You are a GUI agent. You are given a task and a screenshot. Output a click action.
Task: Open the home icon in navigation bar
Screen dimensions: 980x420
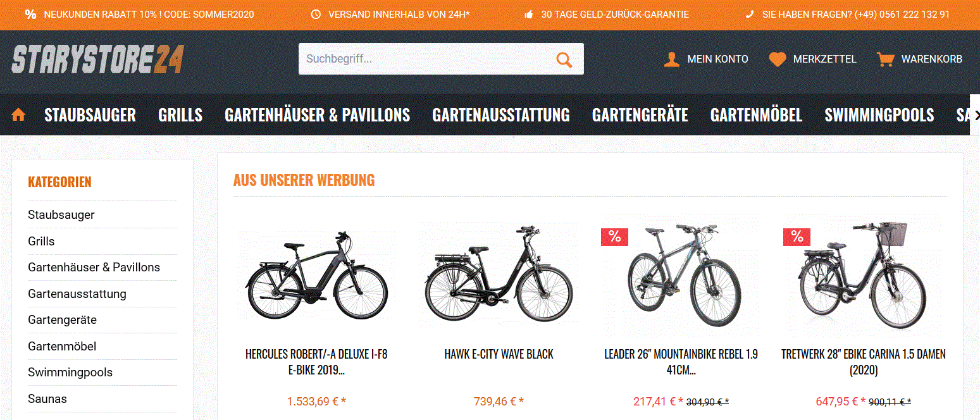[x=18, y=115]
